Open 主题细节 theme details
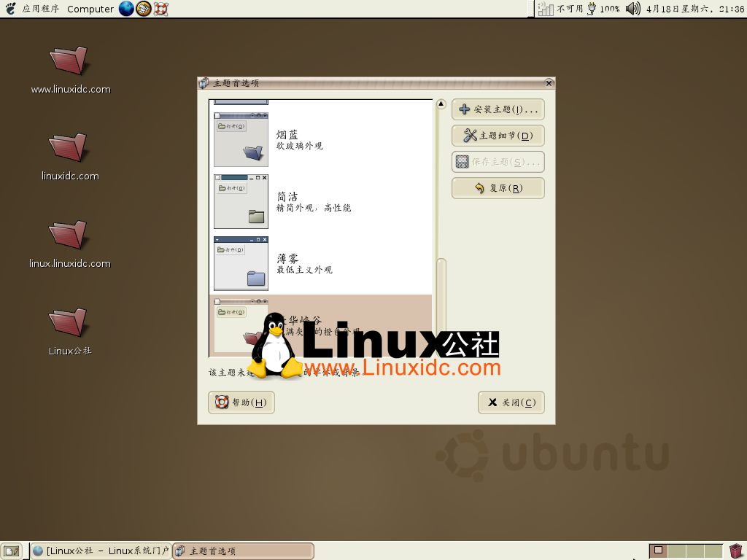747x560 pixels. click(498, 135)
